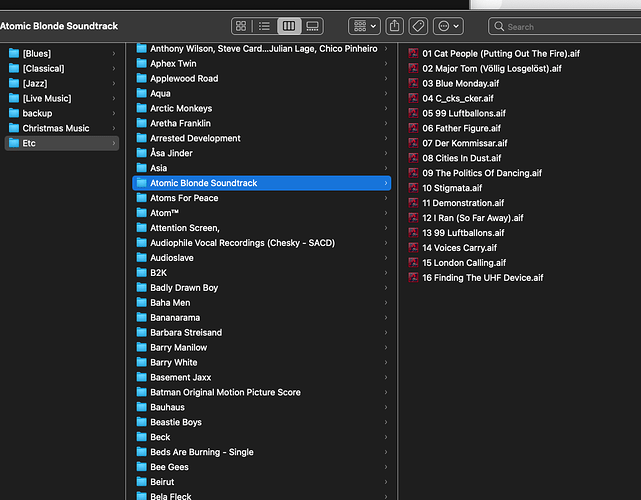641x500 pixels.
Task: Click into the Search field
Action: point(565,27)
